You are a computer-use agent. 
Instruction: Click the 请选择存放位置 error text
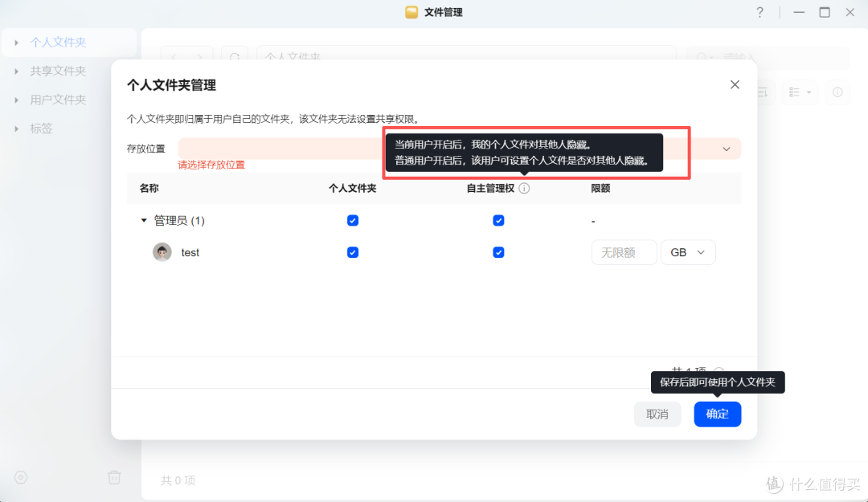point(211,165)
